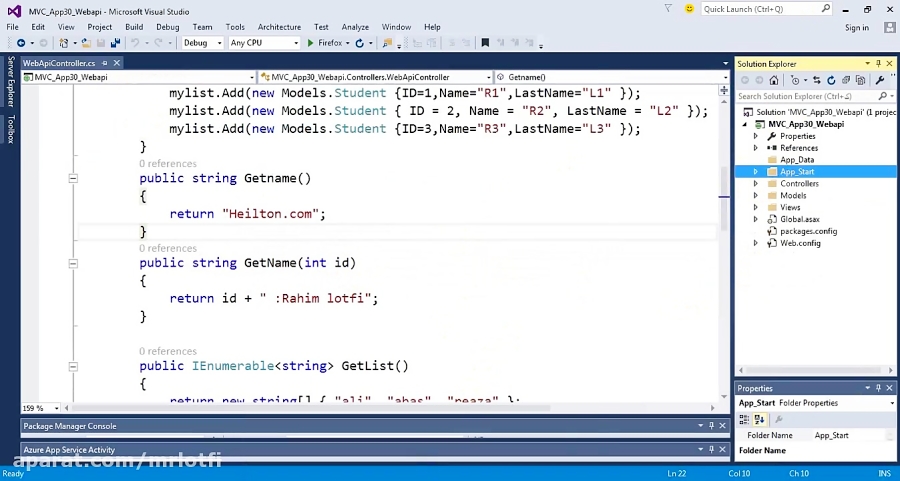
Task: Open the Any CPU platform dropdown
Action: [264, 43]
